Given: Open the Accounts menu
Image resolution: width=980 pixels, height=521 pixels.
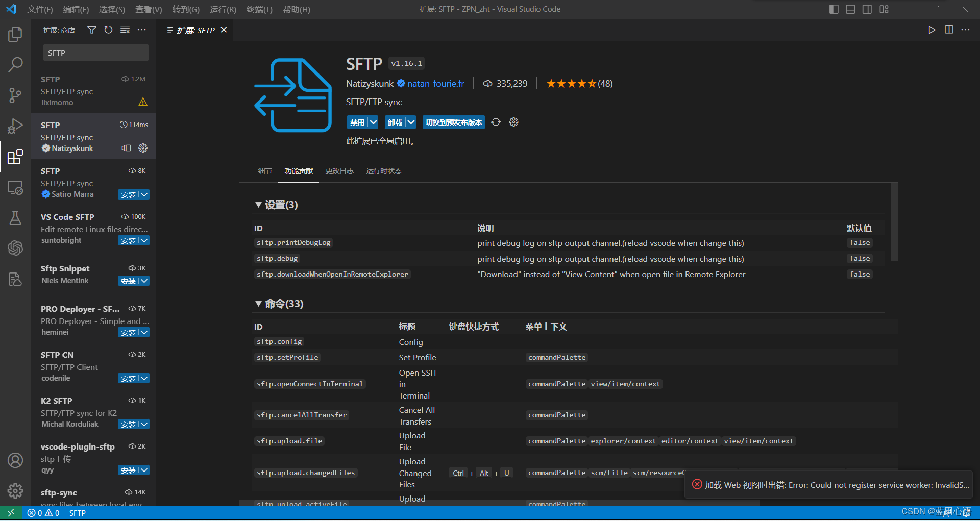Looking at the screenshot, I should pos(15,460).
